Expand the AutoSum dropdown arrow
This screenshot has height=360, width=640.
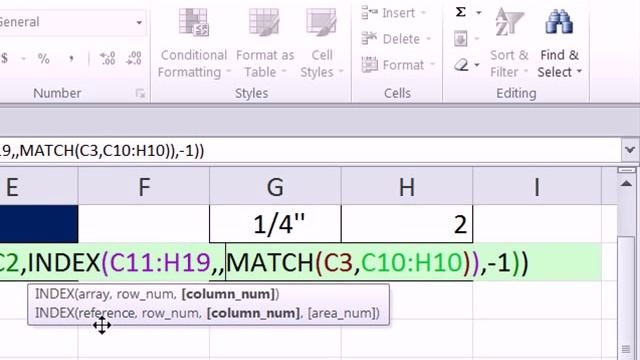(479, 13)
